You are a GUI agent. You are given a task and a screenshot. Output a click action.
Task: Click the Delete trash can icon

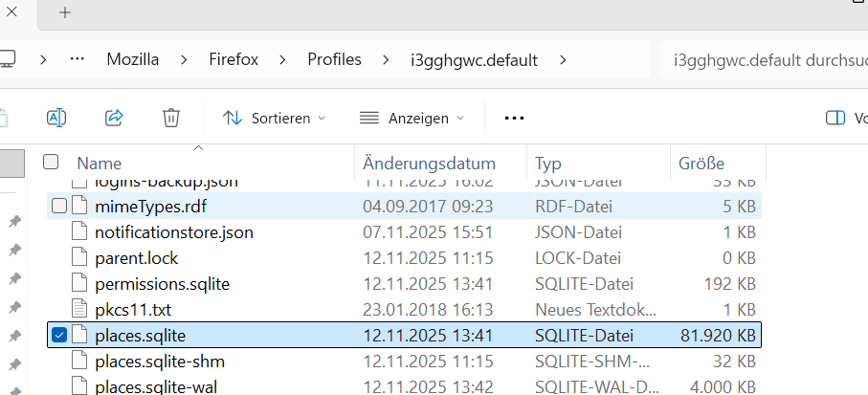tap(171, 118)
